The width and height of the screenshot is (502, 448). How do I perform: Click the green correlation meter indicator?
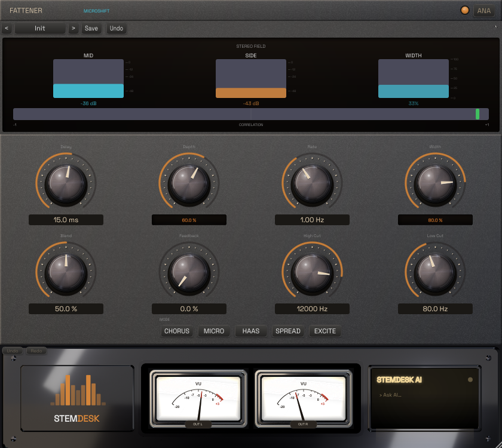477,114
